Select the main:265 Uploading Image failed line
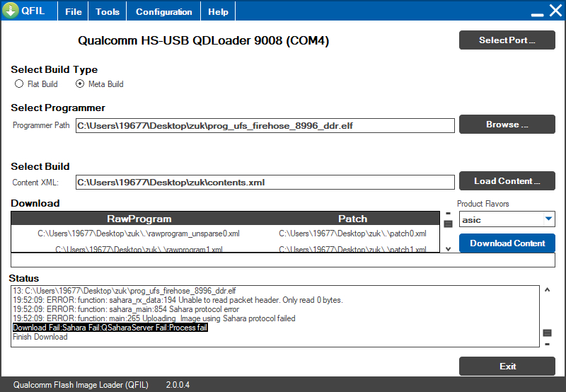This screenshot has height=392, width=566. pos(154,318)
